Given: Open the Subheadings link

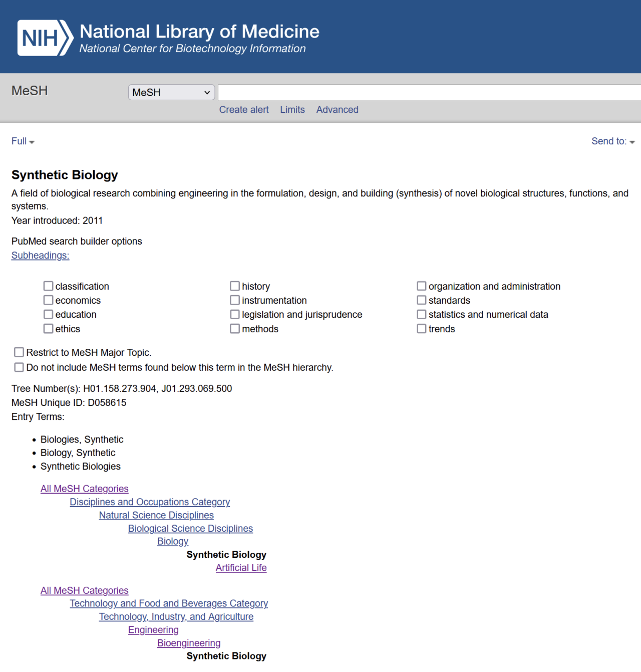Looking at the screenshot, I should [41, 256].
